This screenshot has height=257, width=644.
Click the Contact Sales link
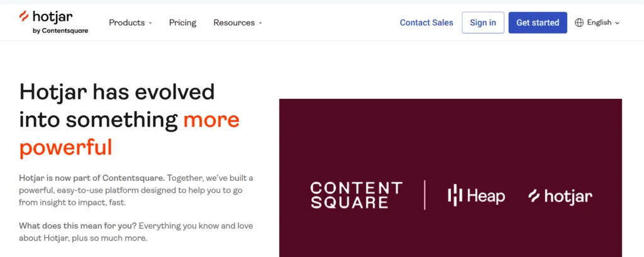point(426,23)
